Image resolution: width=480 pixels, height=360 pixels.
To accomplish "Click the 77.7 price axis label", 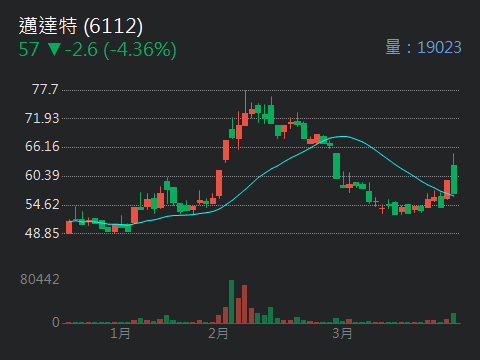I will 45,89.
